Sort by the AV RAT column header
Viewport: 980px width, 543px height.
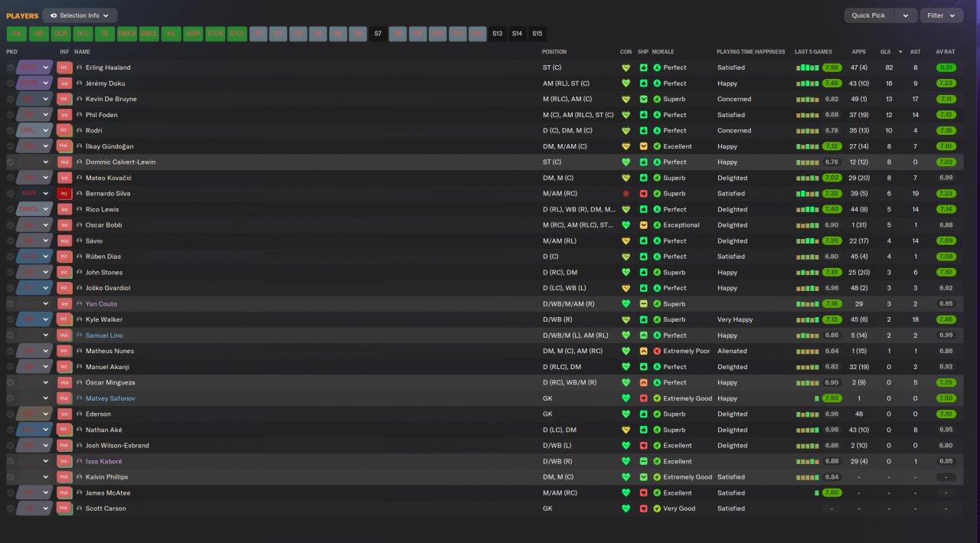[945, 52]
